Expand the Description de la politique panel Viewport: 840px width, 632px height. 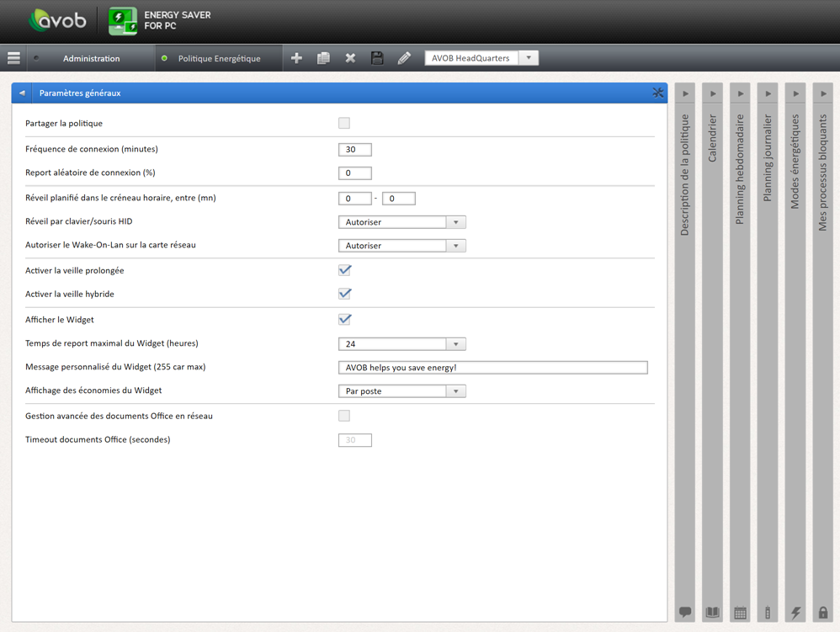(x=685, y=93)
